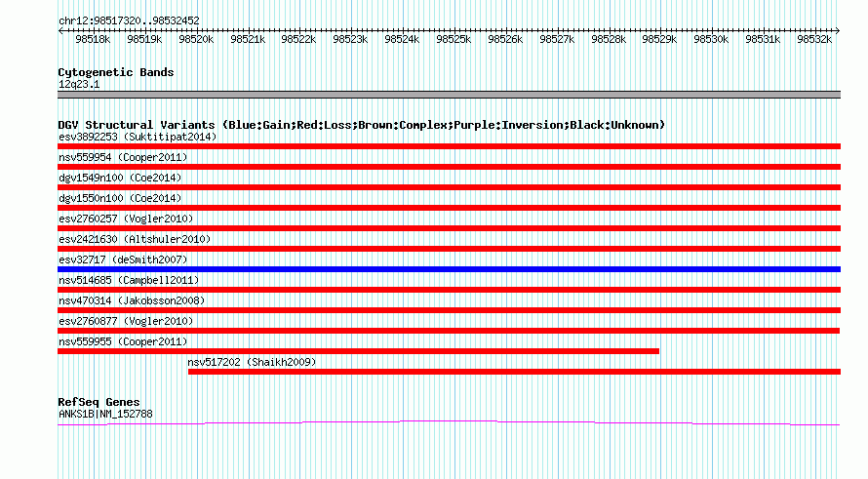Select the red bar under esv3892253
868x479 pixels.
click(449, 146)
